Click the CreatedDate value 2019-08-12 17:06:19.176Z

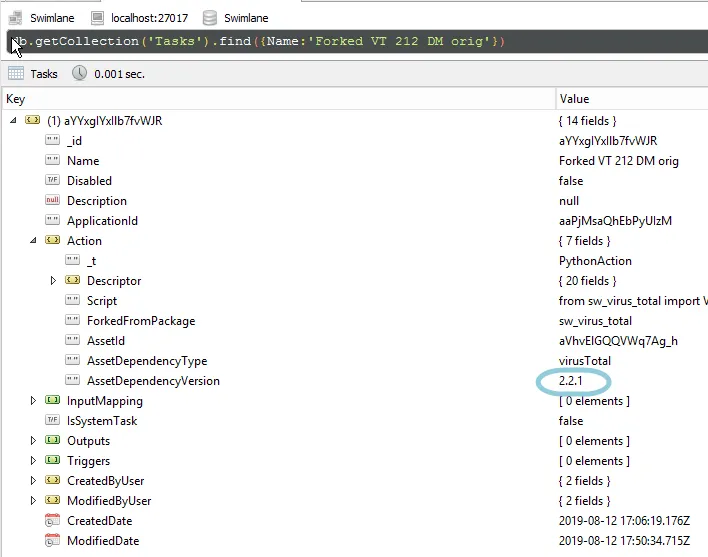click(624, 520)
